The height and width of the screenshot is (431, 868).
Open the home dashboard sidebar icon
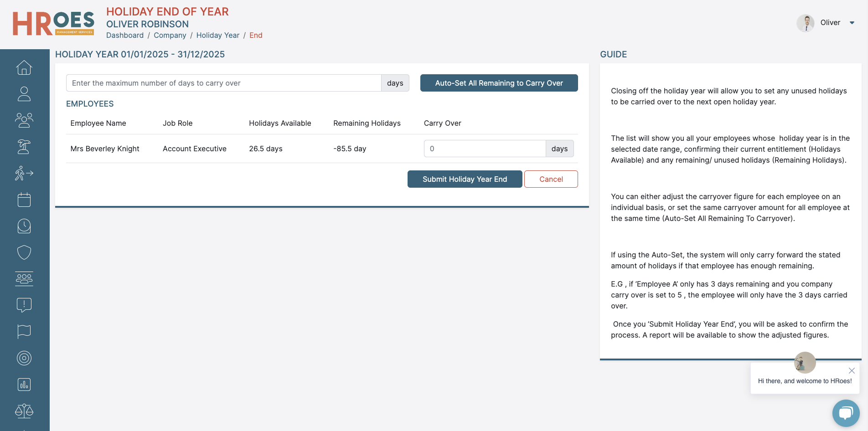pos(24,68)
